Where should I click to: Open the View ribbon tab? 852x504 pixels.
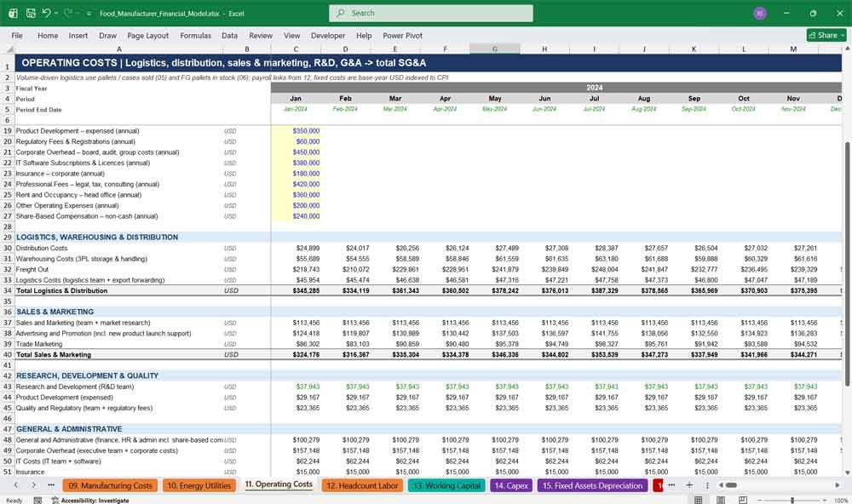tap(291, 35)
